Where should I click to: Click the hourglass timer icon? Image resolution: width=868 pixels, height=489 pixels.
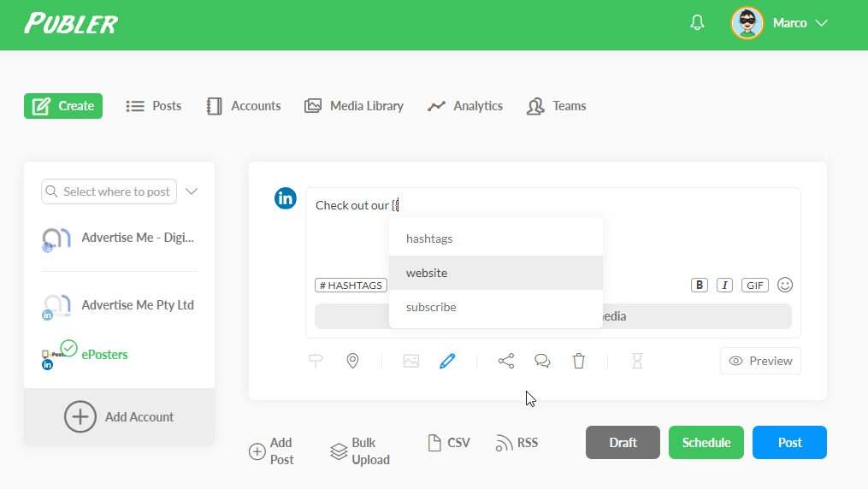(x=637, y=362)
